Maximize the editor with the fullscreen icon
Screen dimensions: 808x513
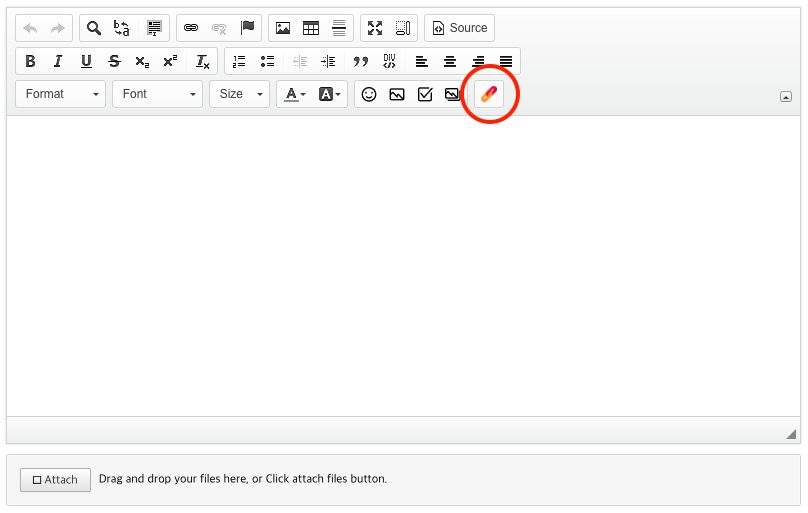[x=375, y=28]
